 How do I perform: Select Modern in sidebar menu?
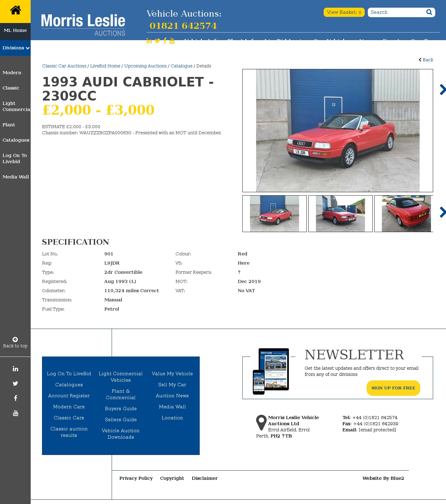coord(12,73)
